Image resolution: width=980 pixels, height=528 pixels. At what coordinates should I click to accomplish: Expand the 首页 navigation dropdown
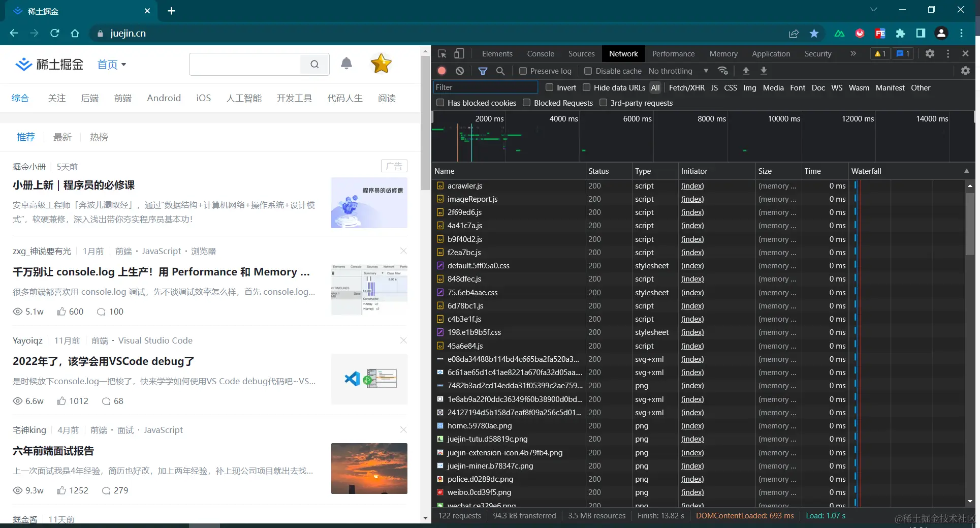[x=112, y=65]
